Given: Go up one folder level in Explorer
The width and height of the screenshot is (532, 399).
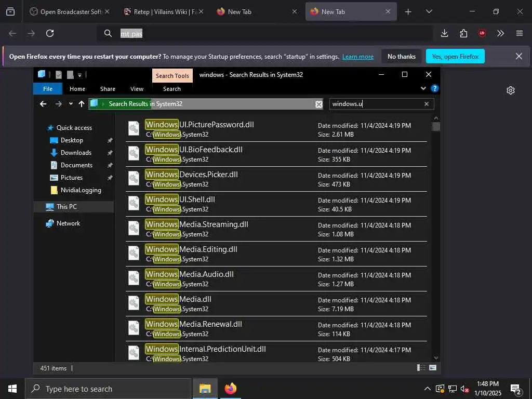Looking at the screenshot, I should [82, 104].
